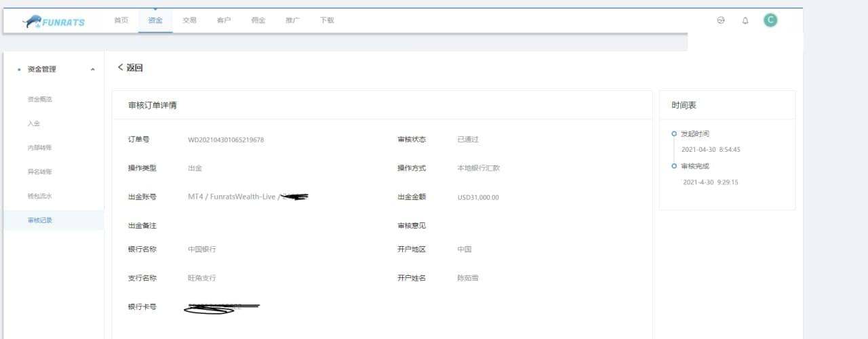Click the account holder name 陈茹雪
This screenshot has height=339, width=868.
point(468,278)
